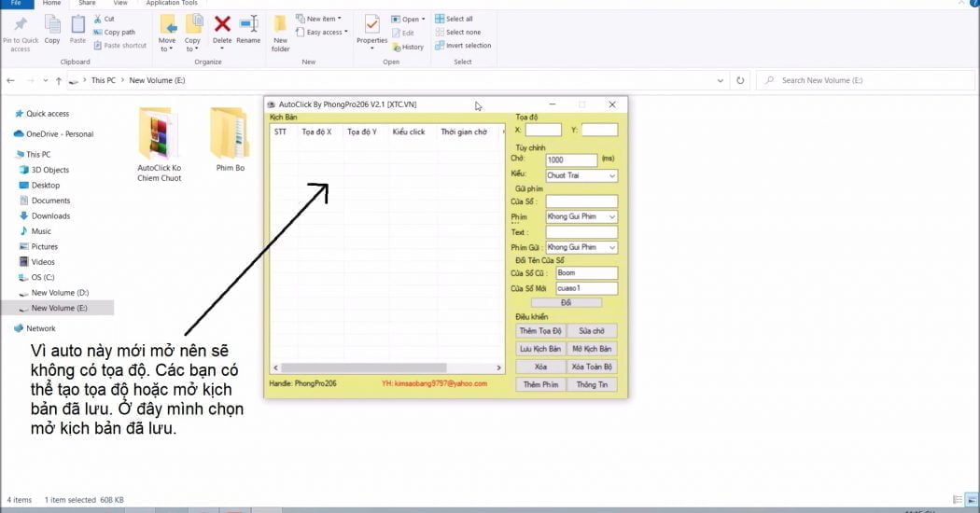The height and width of the screenshot is (513, 980).
Task: Open the New item dropdown
Action: [319, 19]
